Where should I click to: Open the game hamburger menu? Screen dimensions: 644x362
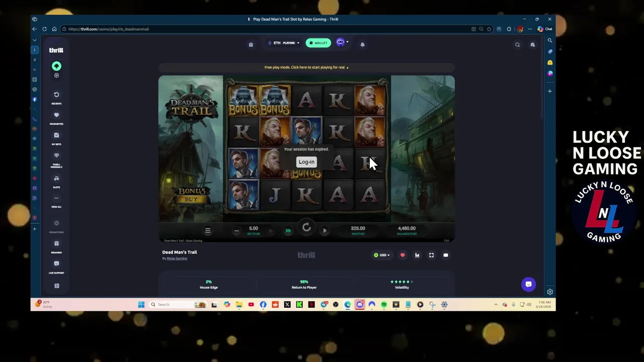[x=207, y=230]
